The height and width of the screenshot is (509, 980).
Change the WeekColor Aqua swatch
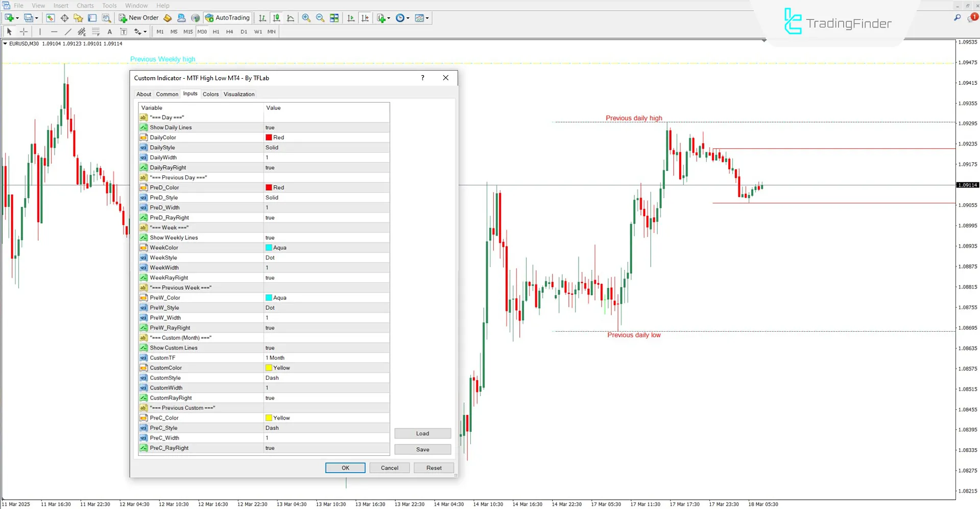tap(269, 247)
